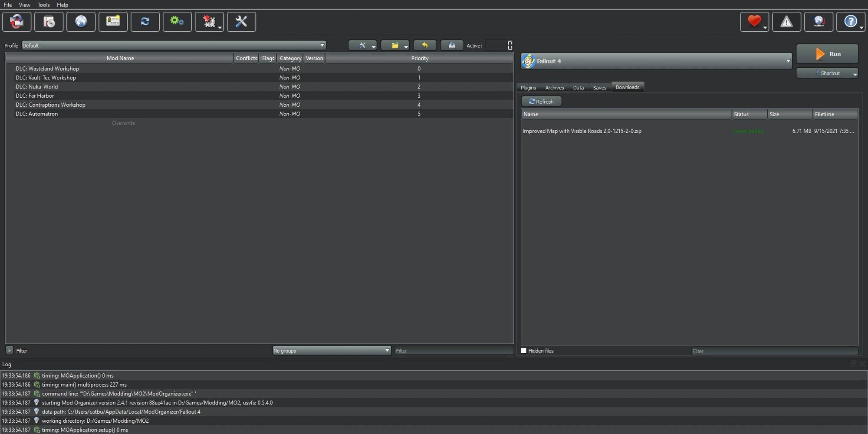Switch to the Plugins tab
The height and width of the screenshot is (434, 868).
pos(528,88)
